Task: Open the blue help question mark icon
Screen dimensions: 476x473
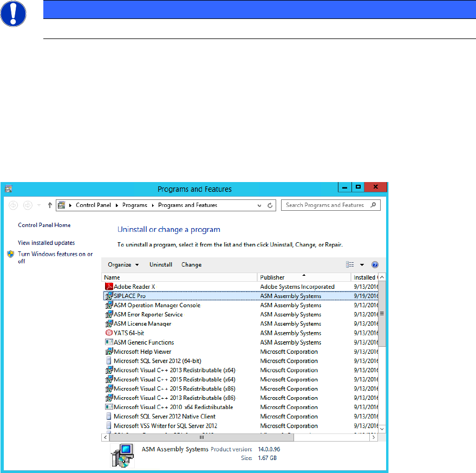Action: tap(375, 264)
